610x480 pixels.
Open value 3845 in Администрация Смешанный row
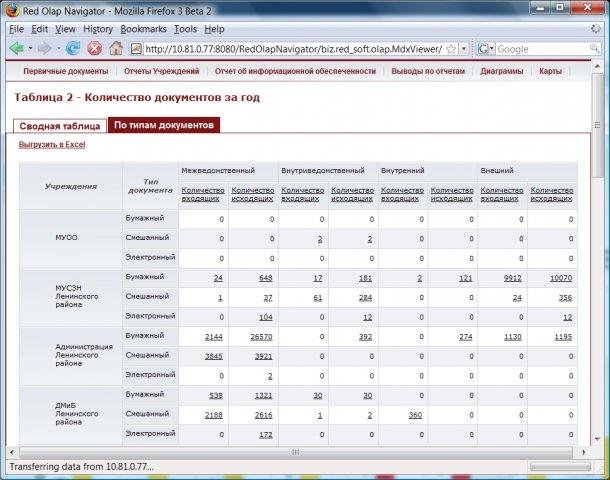214,356
